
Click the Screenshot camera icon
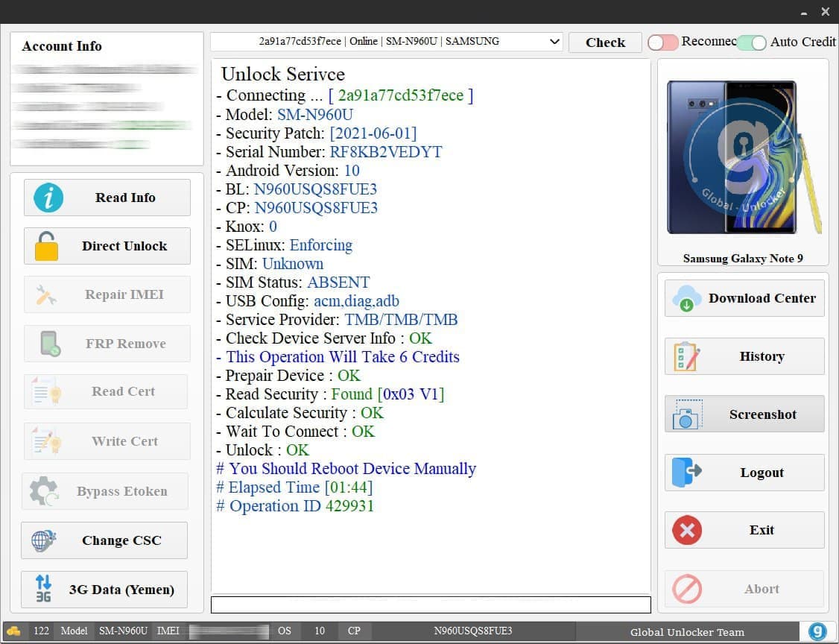[x=686, y=414]
